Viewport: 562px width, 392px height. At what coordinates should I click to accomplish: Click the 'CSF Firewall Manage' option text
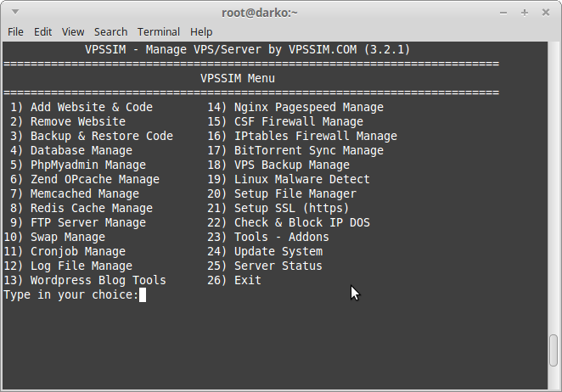(x=299, y=121)
